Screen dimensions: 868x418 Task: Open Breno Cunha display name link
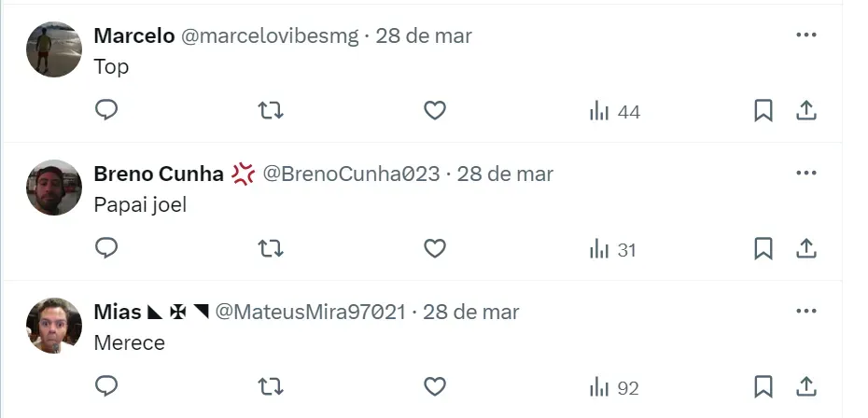(x=159, y=174)
